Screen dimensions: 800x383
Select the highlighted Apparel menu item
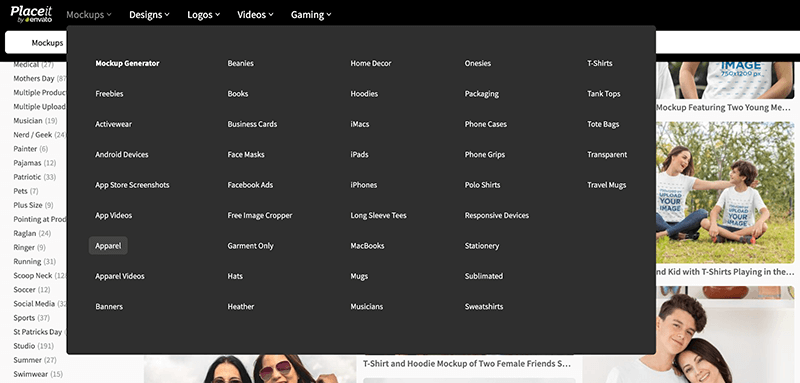[x=108, y=246]
